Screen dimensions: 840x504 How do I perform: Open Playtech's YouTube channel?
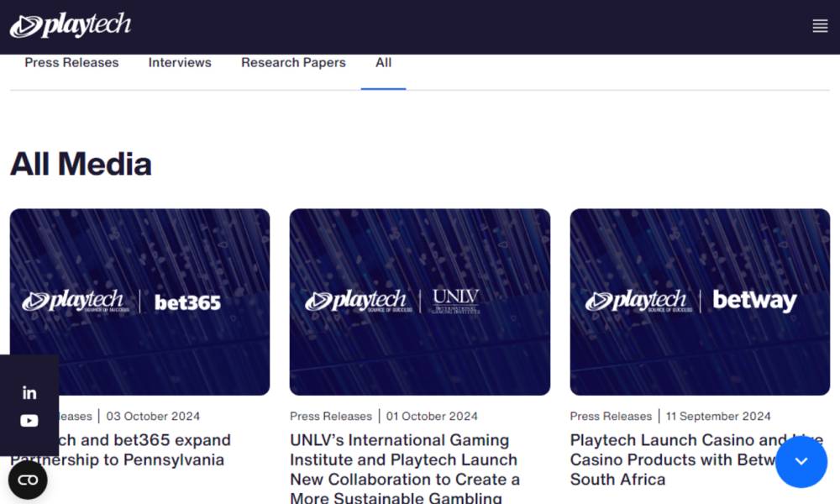29,421
